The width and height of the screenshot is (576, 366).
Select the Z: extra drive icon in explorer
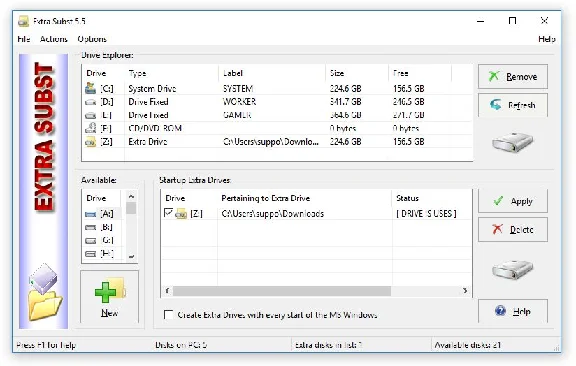90,141
